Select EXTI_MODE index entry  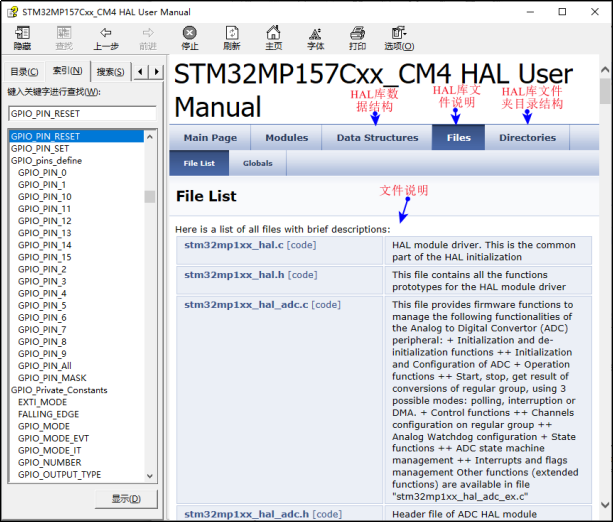pyautogui.click(x=42, y=403)
